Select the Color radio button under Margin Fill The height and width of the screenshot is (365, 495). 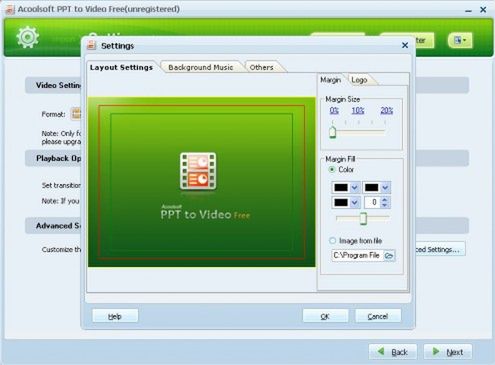(332, 170)
